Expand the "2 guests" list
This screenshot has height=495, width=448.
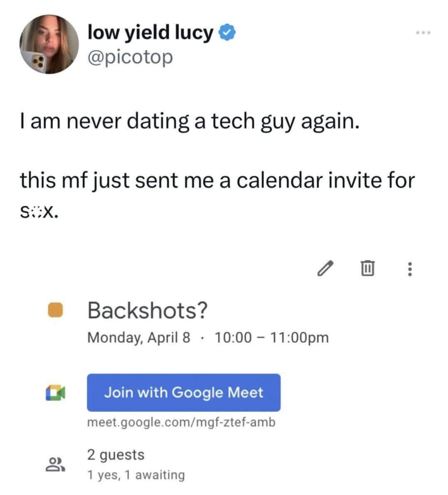point(116,454)
